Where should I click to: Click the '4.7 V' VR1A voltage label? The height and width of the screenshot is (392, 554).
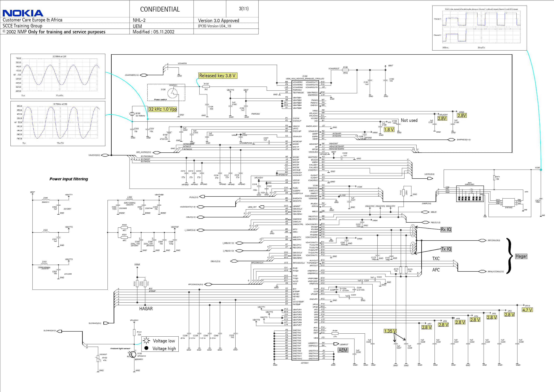[527, 310]
